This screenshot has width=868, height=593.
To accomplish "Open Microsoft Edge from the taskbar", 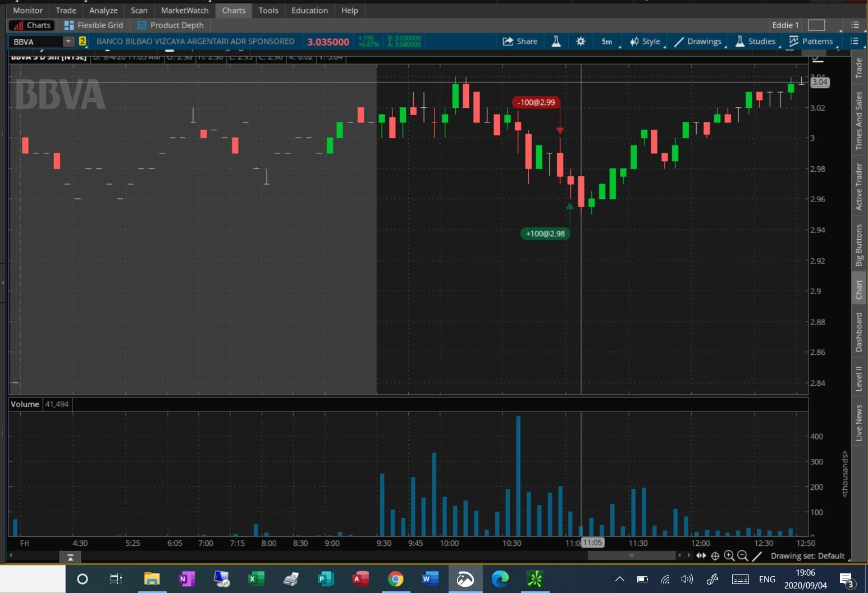I will [500, 579].
